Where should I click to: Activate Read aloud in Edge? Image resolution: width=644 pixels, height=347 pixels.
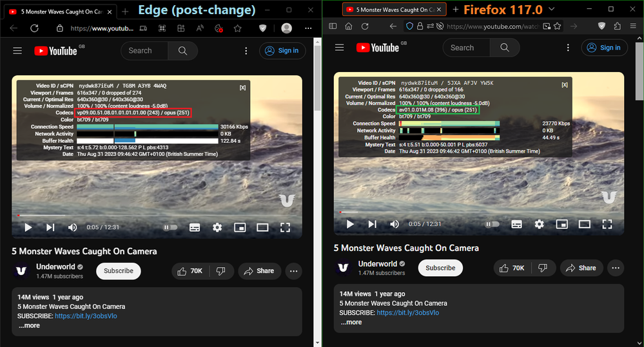(x=200, y=28)
